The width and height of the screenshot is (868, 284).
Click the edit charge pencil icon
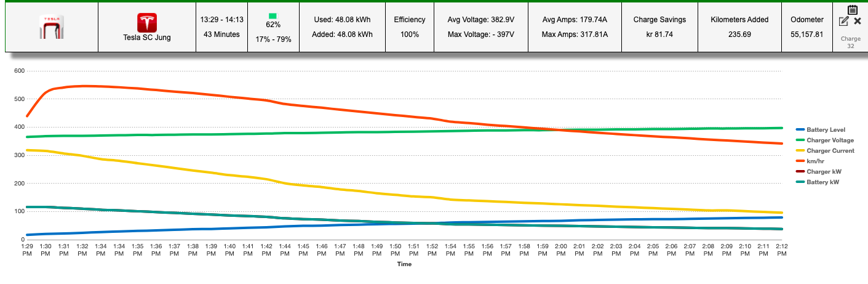point(843,22)
